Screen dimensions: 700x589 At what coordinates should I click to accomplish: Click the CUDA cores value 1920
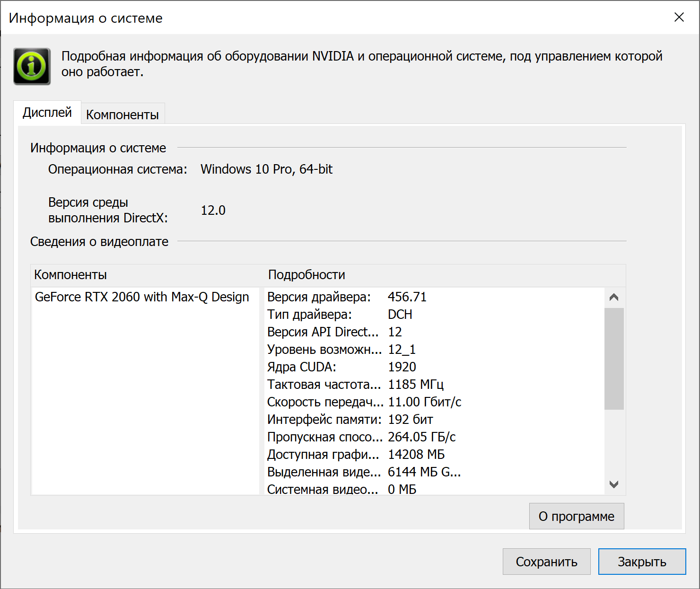[402, 367]
